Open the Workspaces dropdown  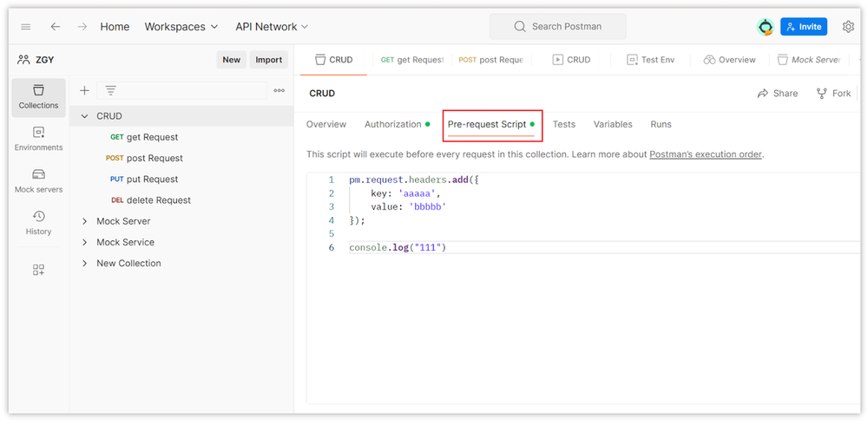tap(181, 27)
